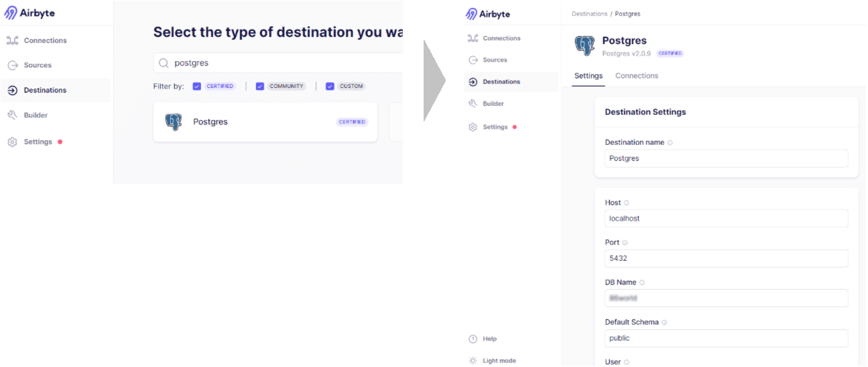This screenshot has width=868, height=367.
Task: Click the Host field containing localhost
Action: [x=726, y=218]
